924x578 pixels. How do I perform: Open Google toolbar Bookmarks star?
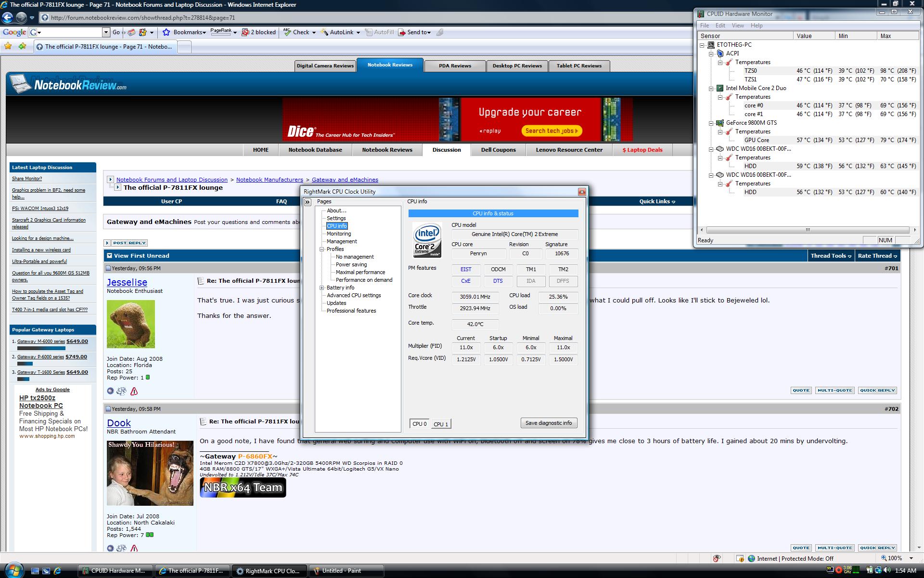[166, 32]
